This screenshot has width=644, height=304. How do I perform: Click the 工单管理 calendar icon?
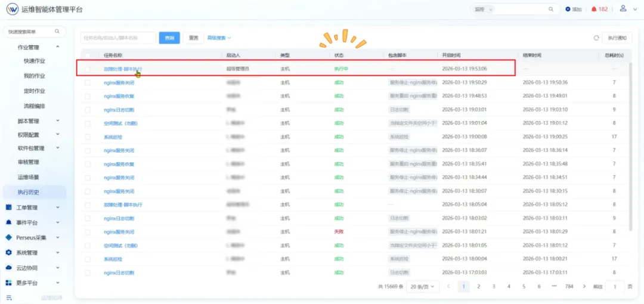click(8, 207)
